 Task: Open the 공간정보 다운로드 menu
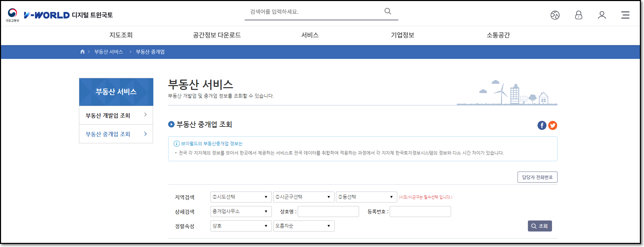(x=217, y=35)
